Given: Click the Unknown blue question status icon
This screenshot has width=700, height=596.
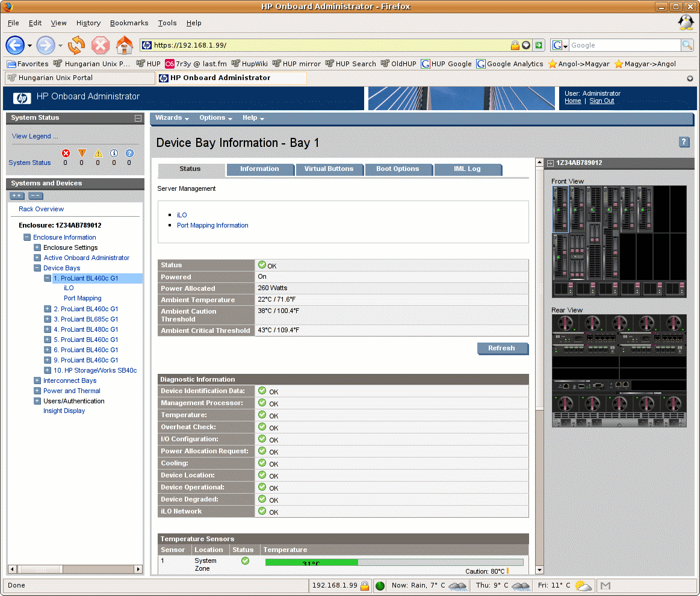Looking at the screenshot, I should pos(129,153).
